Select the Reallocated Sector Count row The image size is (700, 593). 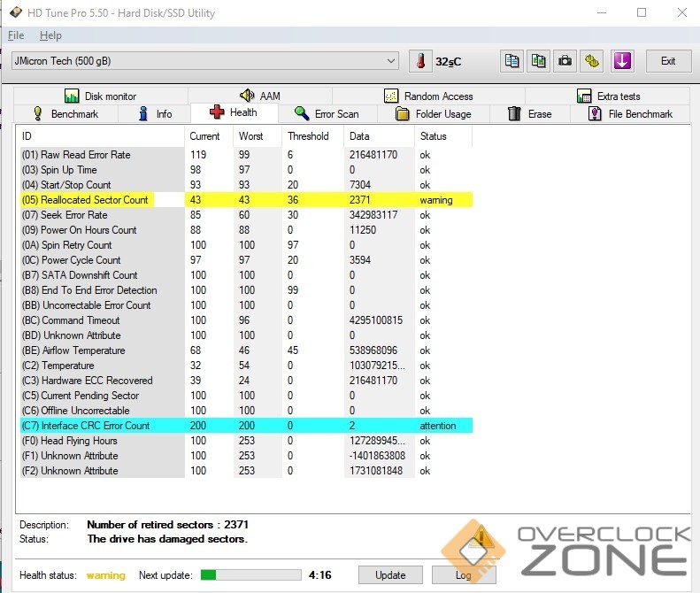pos(246,200)
